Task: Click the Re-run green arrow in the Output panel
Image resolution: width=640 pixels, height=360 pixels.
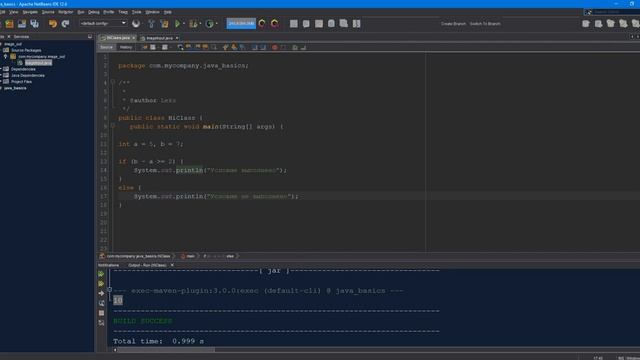Action: [x=101, y=274]
